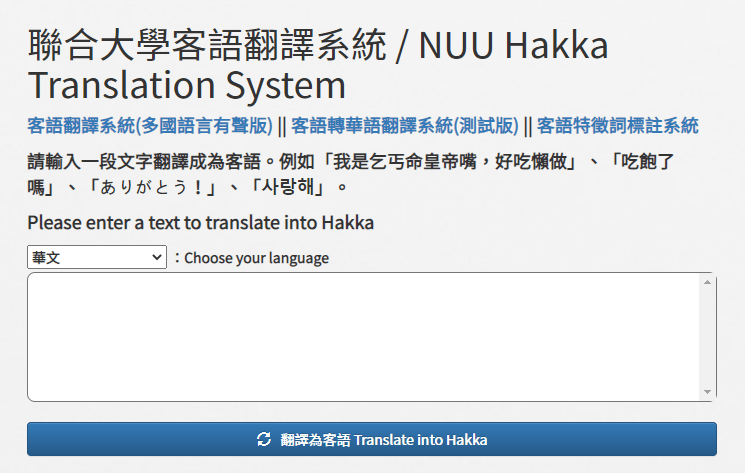Click the separator between the first two links

tap(282, 126)
